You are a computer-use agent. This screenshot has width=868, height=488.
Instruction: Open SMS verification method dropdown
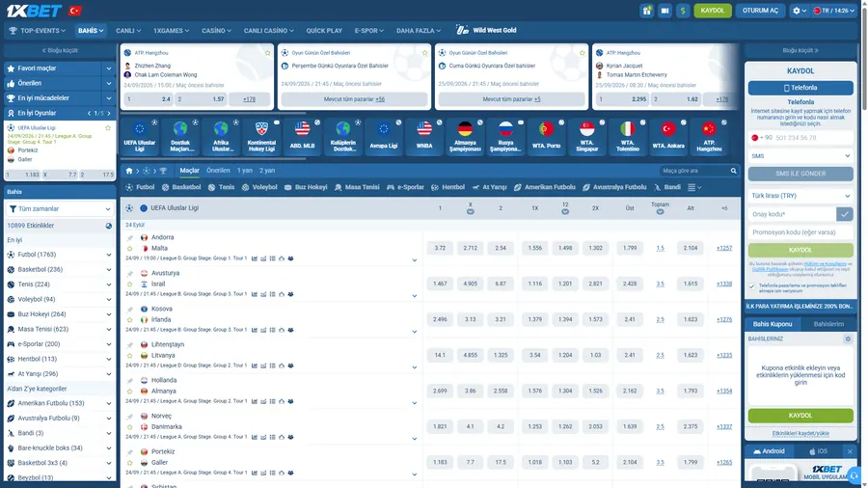(x=800, y=156)
